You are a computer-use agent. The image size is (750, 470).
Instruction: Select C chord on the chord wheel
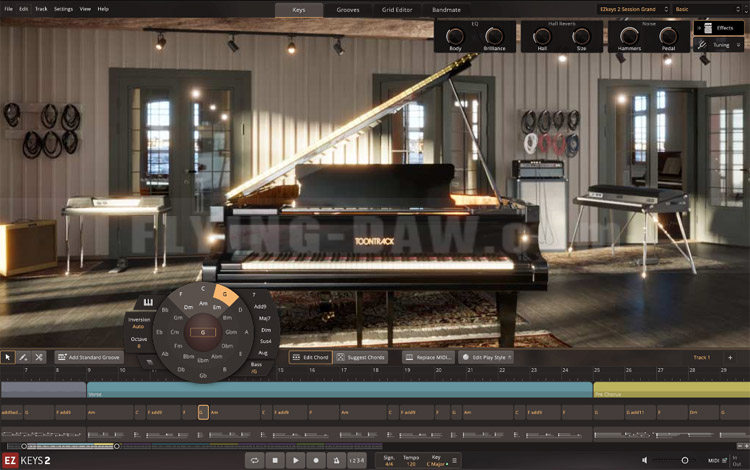point(203,288)
